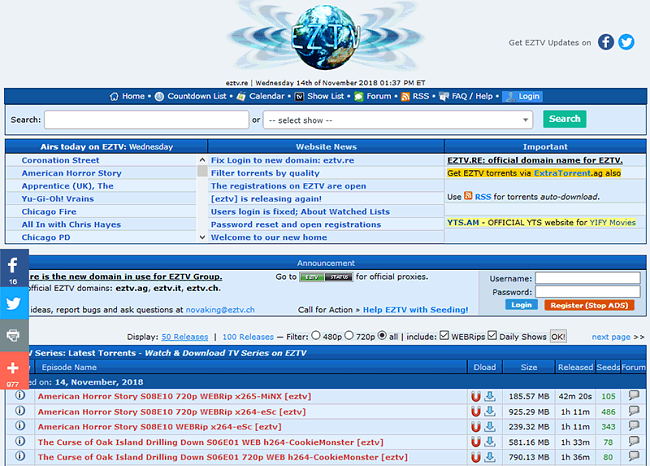Sort by Seeds column header
This screenshot has width=650, height=466.
point(608,367)
